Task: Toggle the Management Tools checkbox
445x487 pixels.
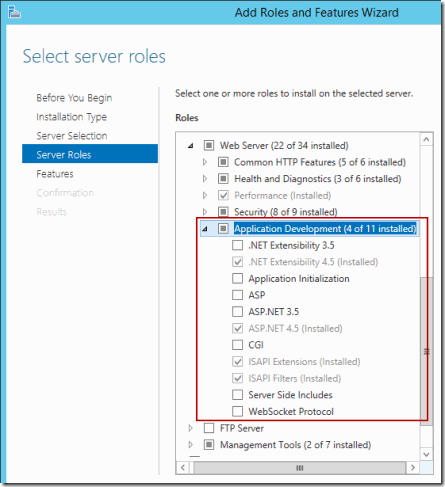Action: click(209, 445)
